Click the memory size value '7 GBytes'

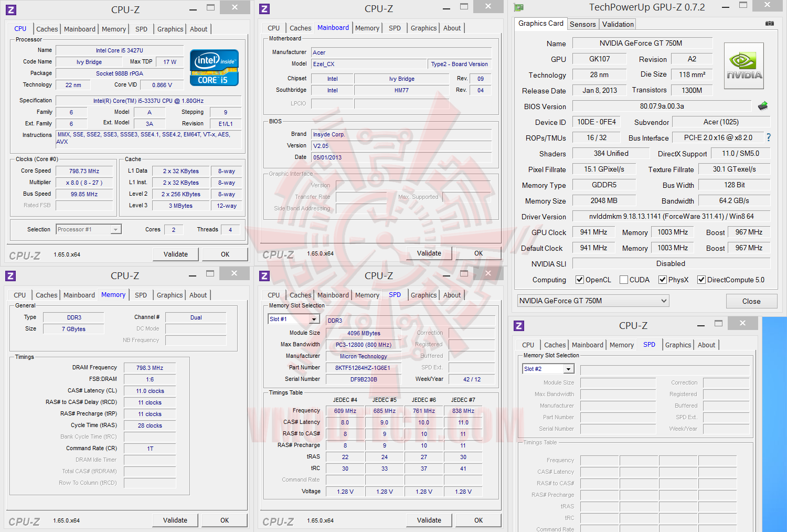pos(73,329)
